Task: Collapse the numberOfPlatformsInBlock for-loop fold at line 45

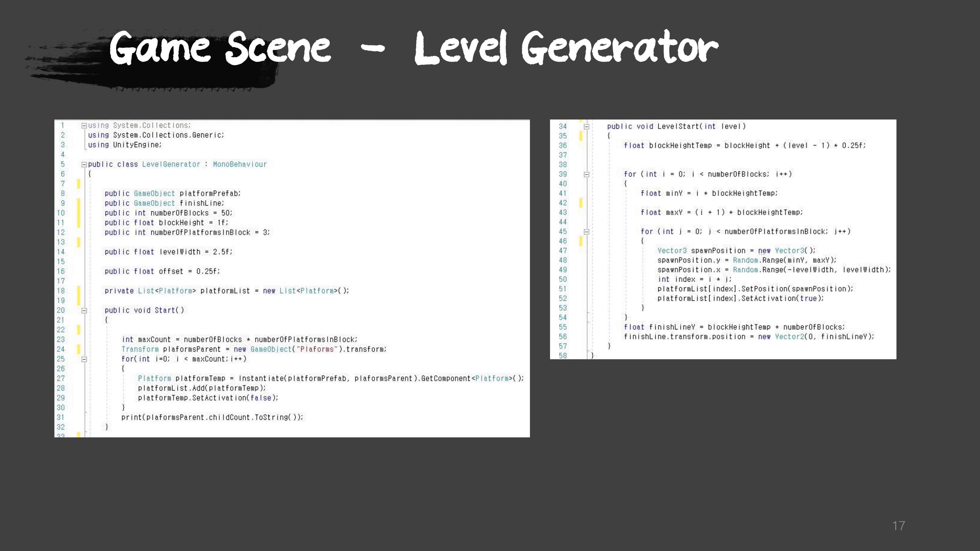Action: pos(586,232)
